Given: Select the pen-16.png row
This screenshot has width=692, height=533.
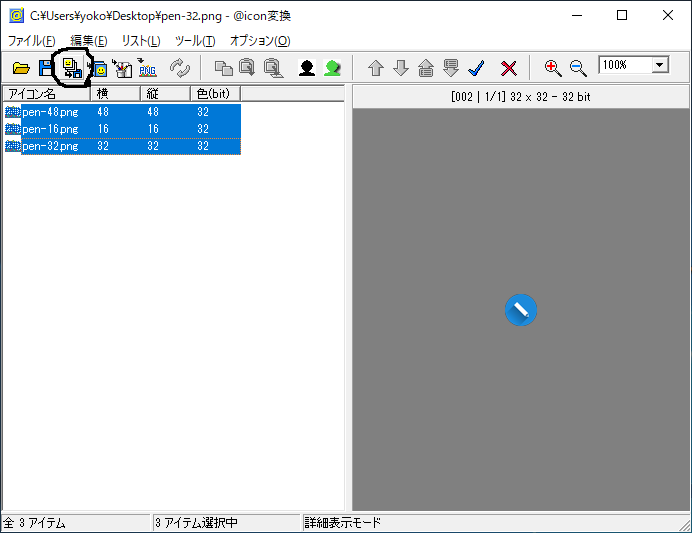Looking at the screenshot, I should click(x=123, y=129).
